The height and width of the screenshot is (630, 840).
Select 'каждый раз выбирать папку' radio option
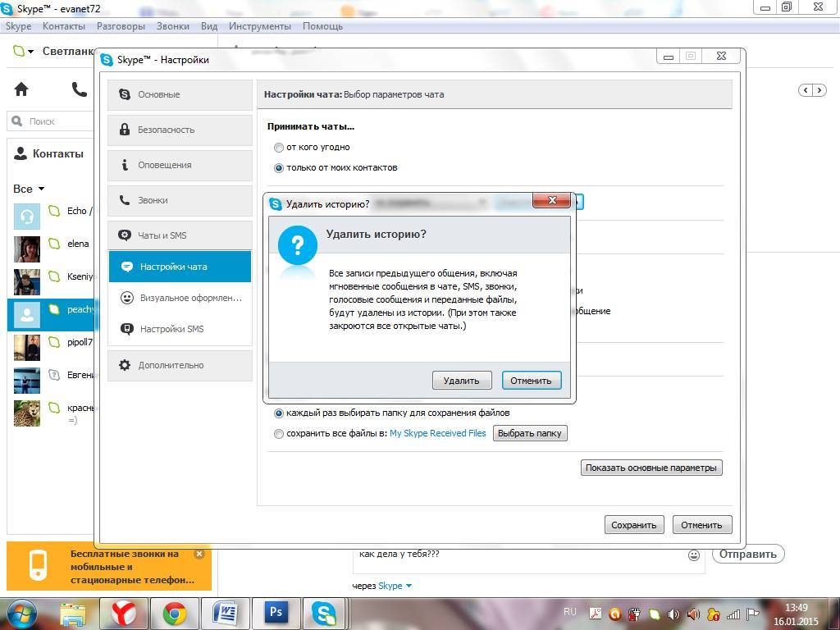point(279,413)
